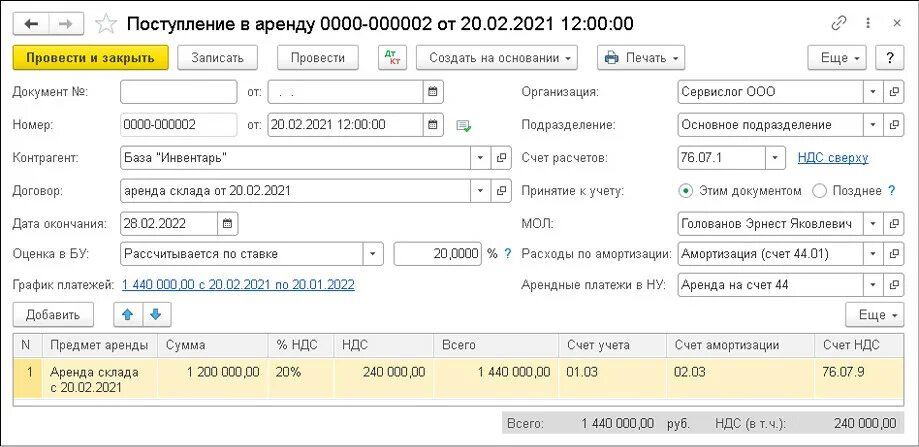Click the Записать button
Screen dimensions: 919x447
tap(217, 58)
